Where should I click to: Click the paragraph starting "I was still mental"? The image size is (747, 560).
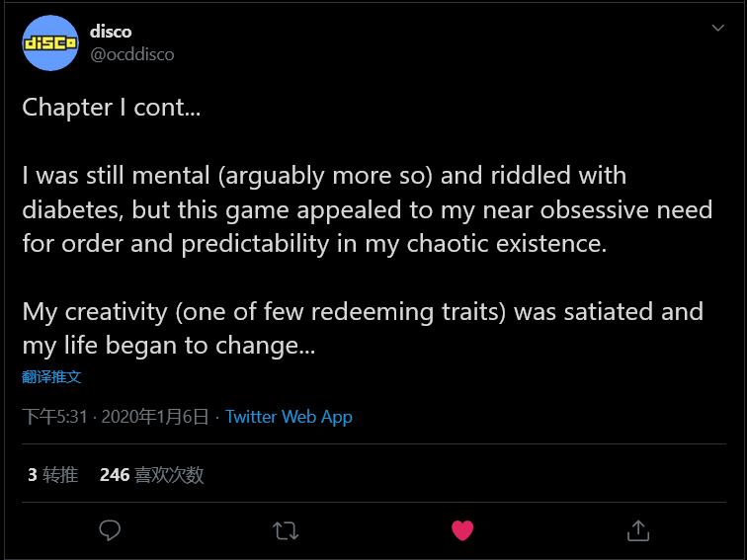click(366, 209)
